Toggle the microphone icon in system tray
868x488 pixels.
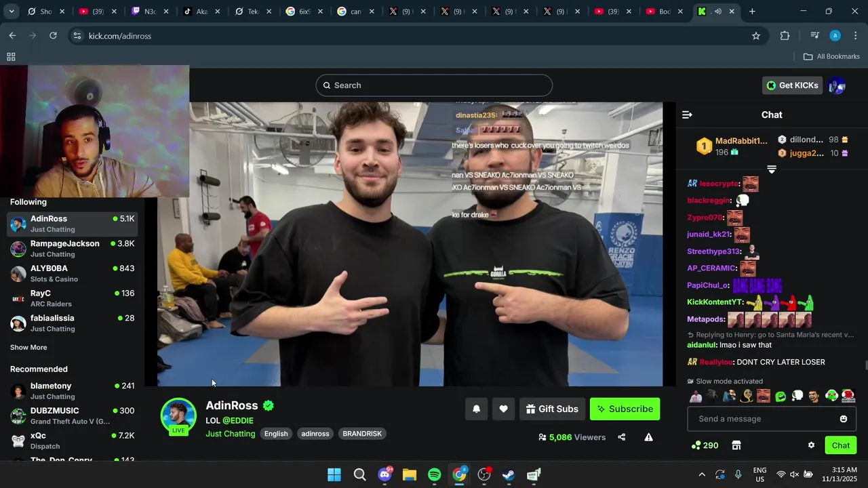point(738,474)
